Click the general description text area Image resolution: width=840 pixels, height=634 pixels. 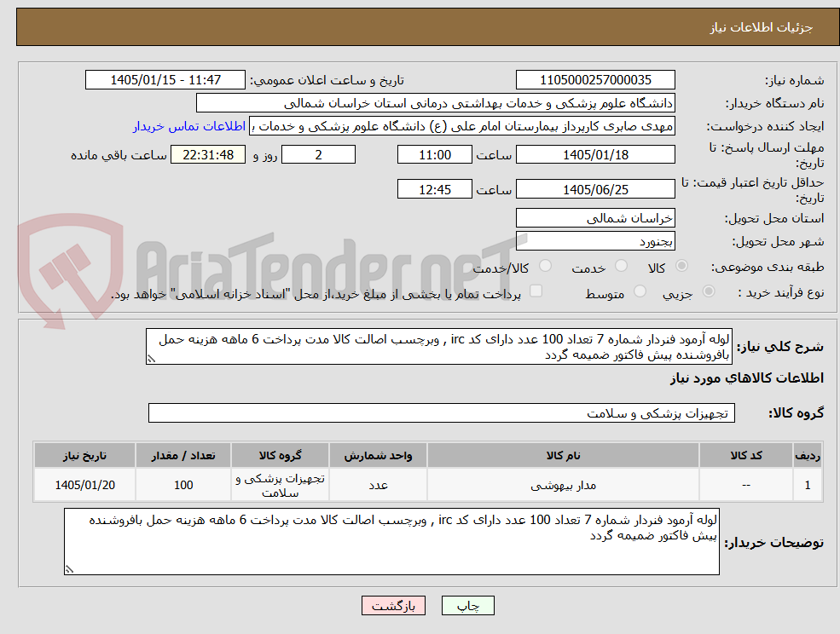tap(438, 347)
